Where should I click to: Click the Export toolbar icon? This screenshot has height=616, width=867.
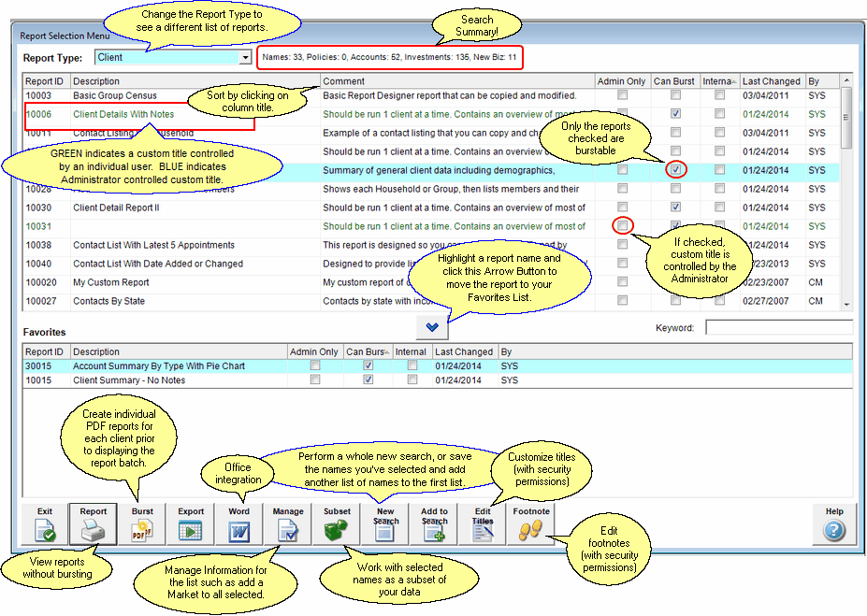[x=191, y=530]
